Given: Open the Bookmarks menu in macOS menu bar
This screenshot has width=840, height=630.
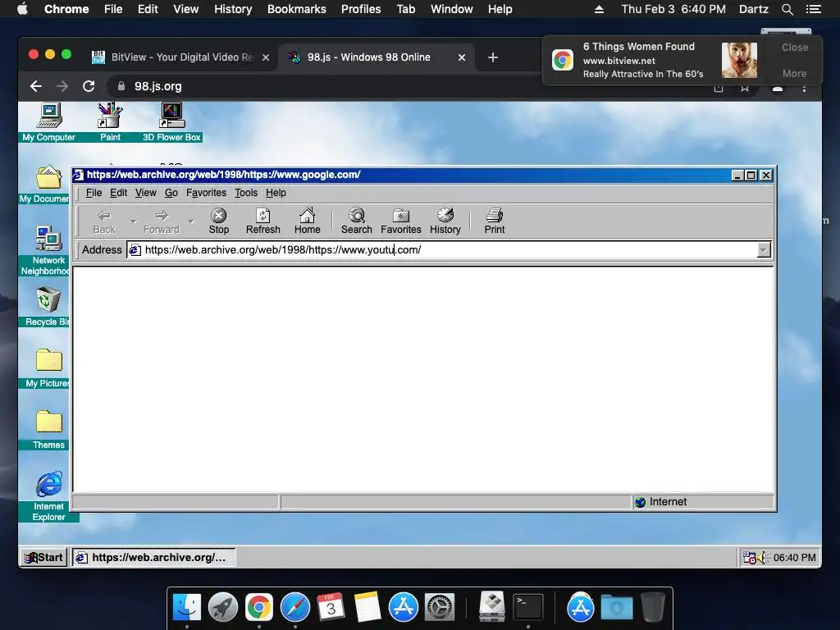Looking at the screenshot, I should (x=296, y=9).
